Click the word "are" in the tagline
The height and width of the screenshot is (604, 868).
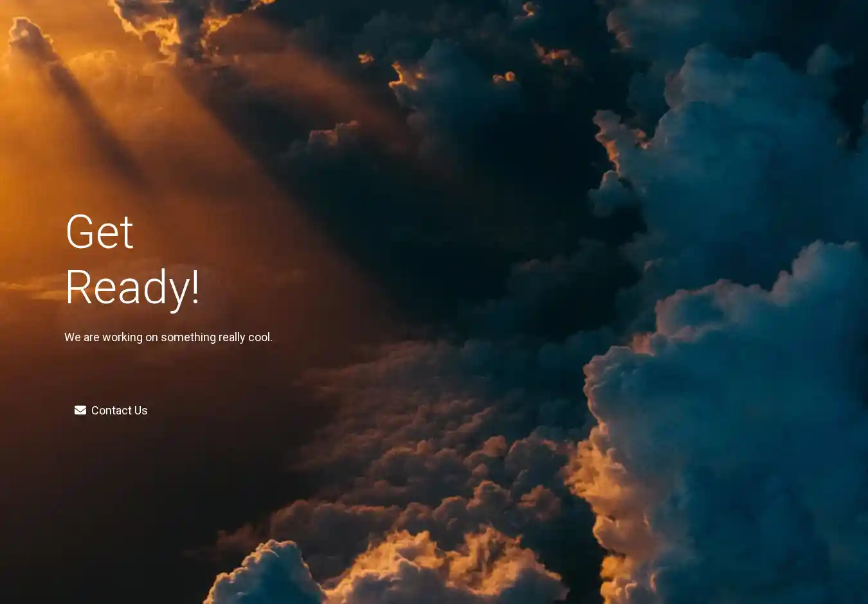click(x=91, y=337)
